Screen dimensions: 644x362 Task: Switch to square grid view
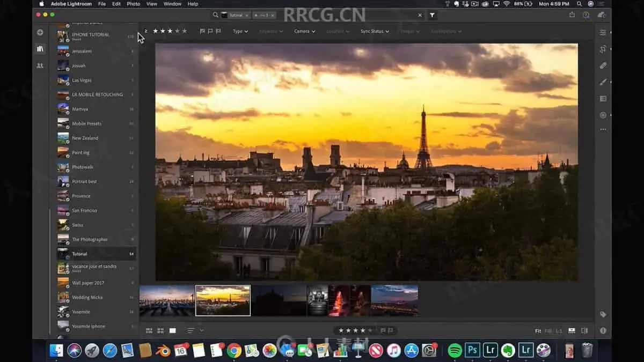point(160,331)
